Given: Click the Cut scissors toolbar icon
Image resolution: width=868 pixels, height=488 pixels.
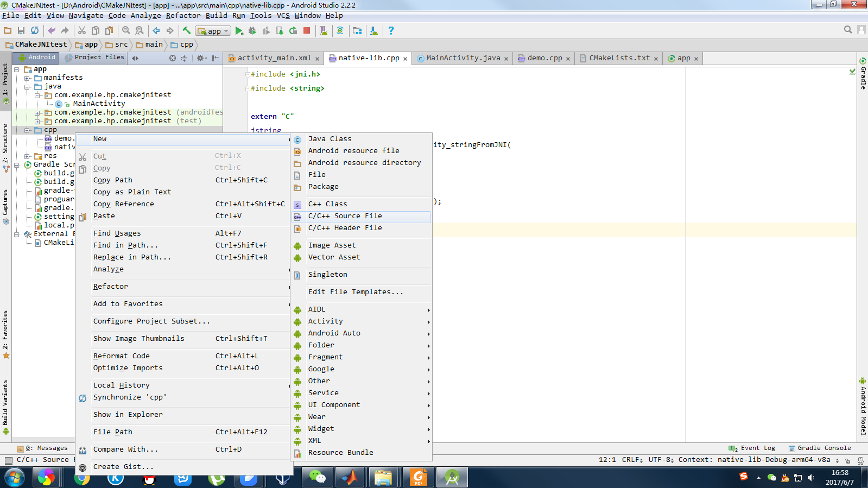Looking at the screenshot, I should [82, 31].
